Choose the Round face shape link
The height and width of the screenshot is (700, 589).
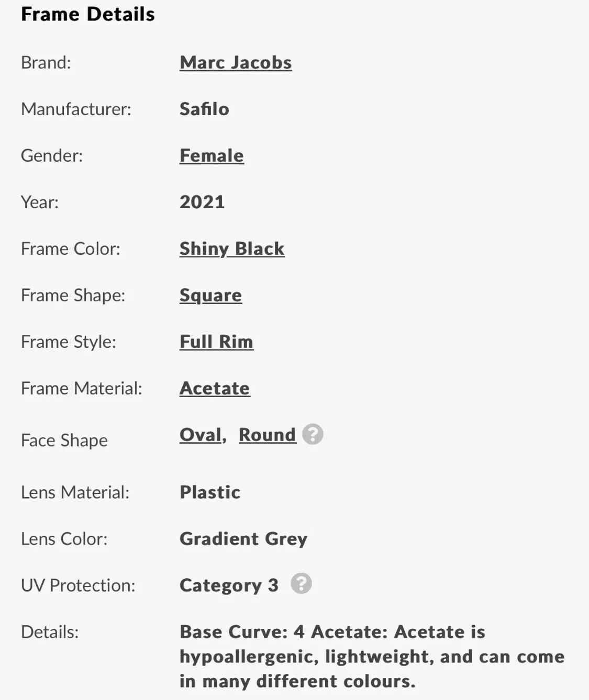268,435
